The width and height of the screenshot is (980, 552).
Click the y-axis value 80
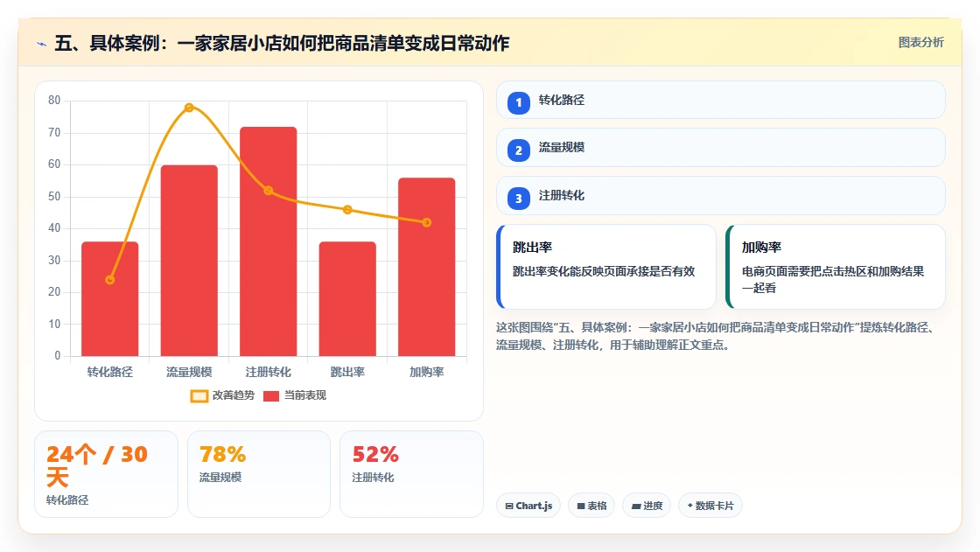[x=54, y=100]
